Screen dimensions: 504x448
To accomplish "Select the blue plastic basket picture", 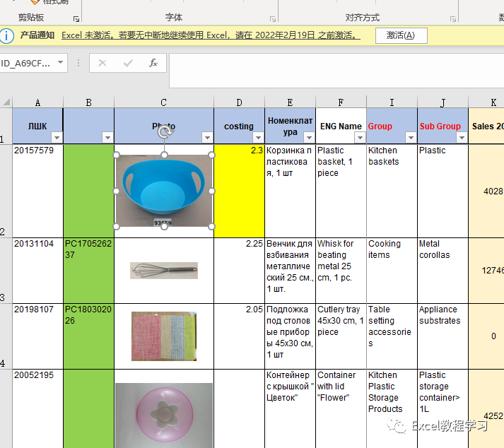I will tap(164, 191).
